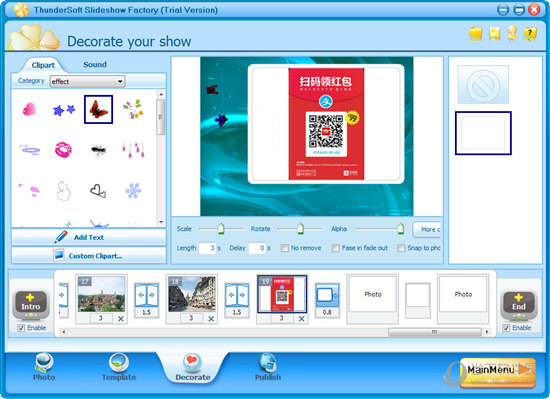Click the Rotate slider handle
550x399 pixels.
point(301,228)
